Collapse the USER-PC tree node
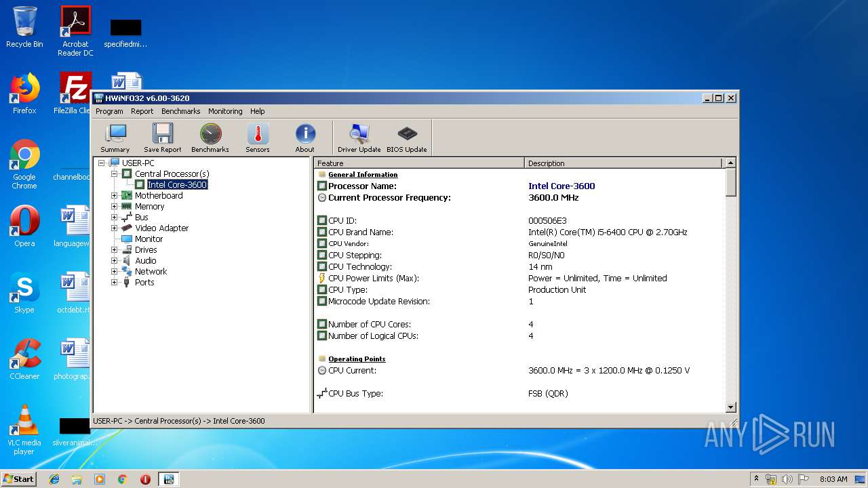868x488 pixels. 101,163
